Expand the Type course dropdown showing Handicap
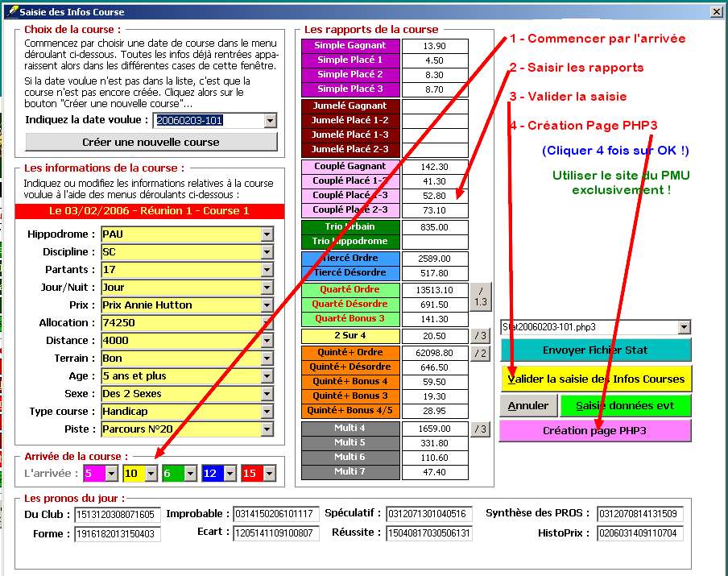The height and width of the screenshot is (576, 728). [x=267, y=411]
